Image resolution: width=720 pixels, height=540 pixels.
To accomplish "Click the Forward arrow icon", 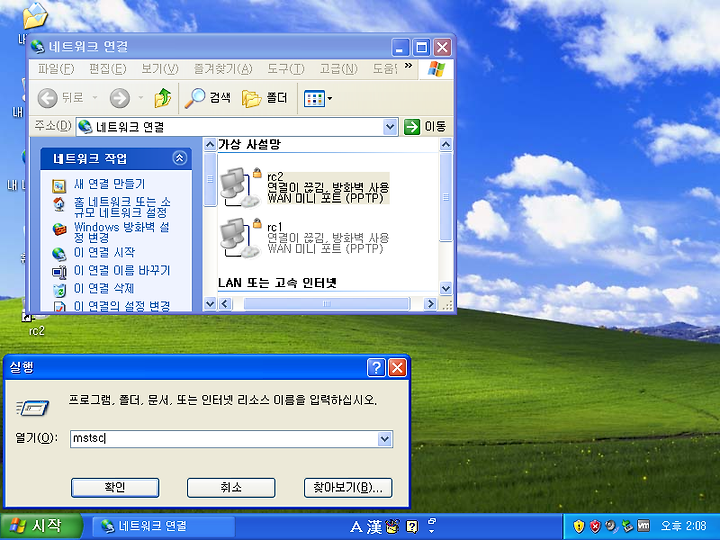I will pos(119,98).
